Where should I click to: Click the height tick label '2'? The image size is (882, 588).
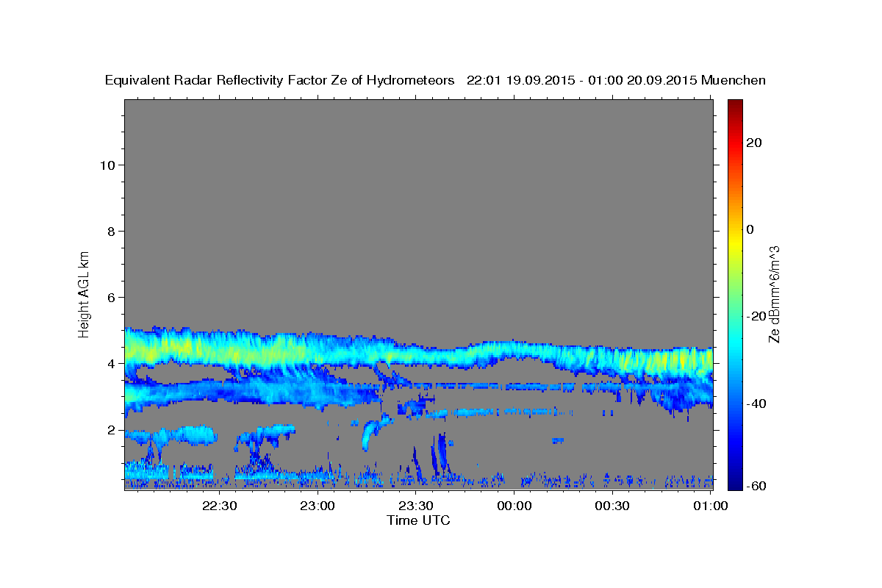pyautogui.click(x=112, y=430)
